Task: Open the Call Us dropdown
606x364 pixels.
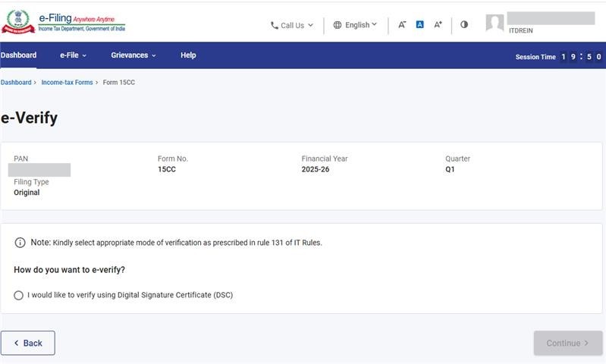Action: click(292, 25)
